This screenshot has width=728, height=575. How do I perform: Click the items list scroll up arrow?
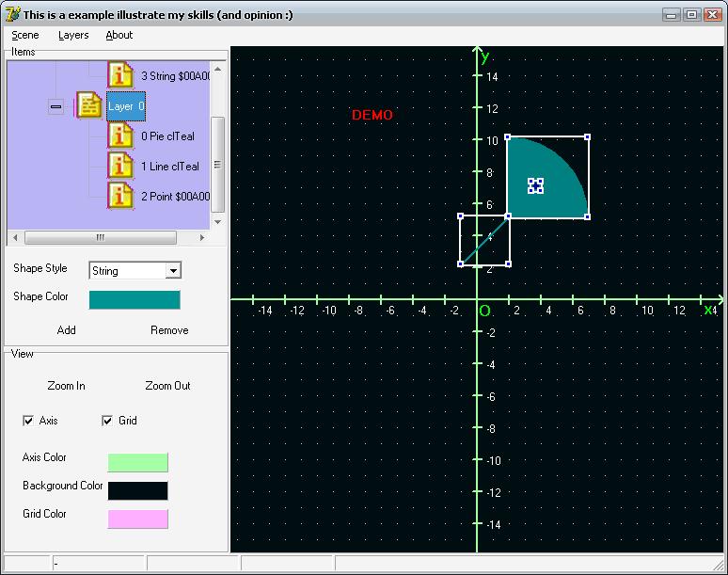(x=217, y=69)
